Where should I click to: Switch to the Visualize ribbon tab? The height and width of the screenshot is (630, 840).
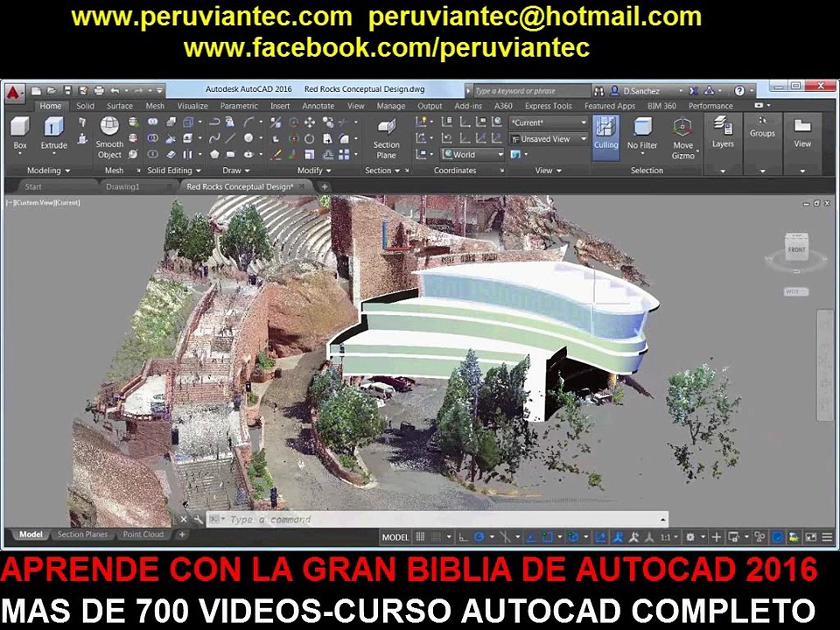pyautogui.click(x=192, y=106)
